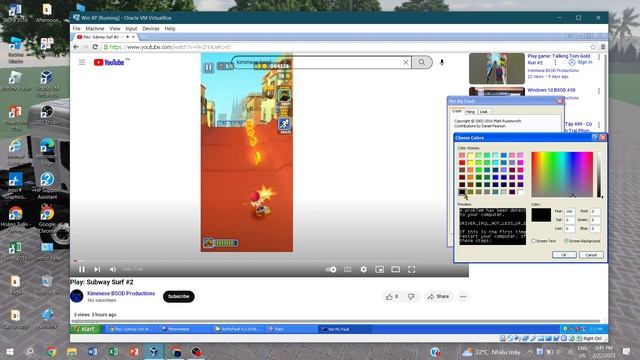Open the VirtualBox Help menu

point(170,29)
